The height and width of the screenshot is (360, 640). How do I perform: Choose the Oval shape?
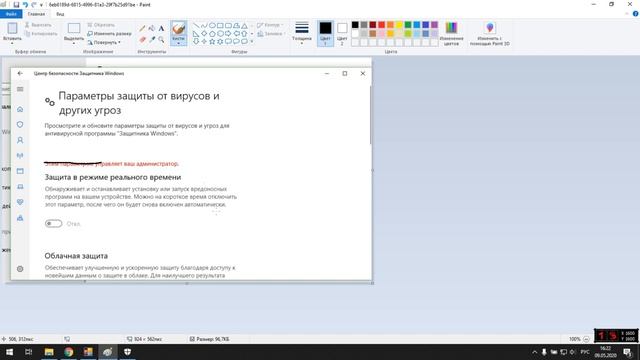coord(212,25)
